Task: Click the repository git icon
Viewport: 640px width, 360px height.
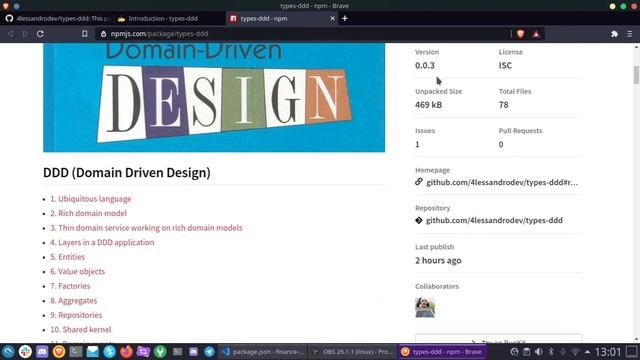Action: [x=419, y=220]
